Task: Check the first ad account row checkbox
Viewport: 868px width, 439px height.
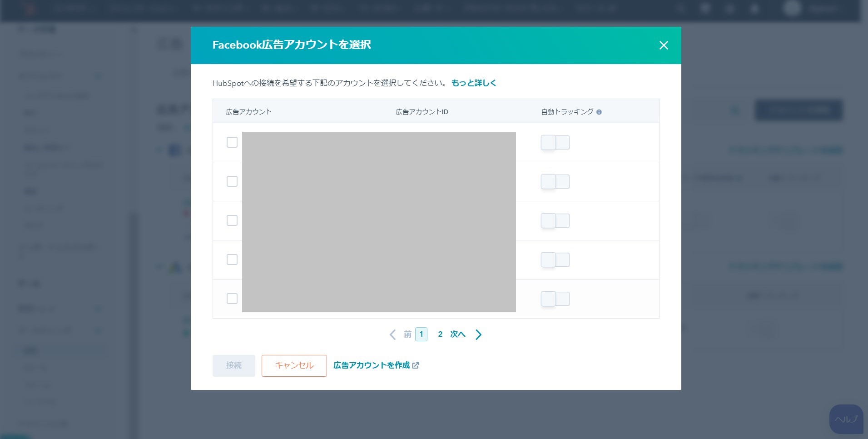Action: point(232,142)
